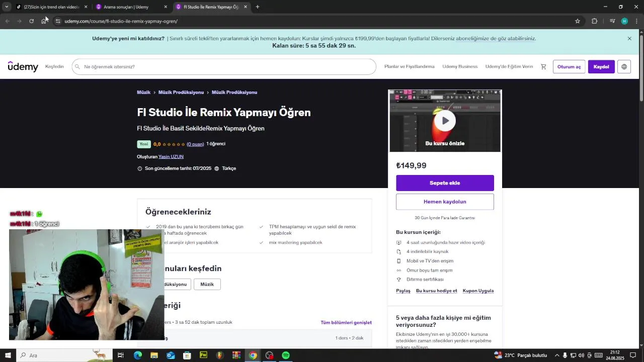Close the Arama sonuçları tab
This screenshot has height=362, width=644.
166,7
